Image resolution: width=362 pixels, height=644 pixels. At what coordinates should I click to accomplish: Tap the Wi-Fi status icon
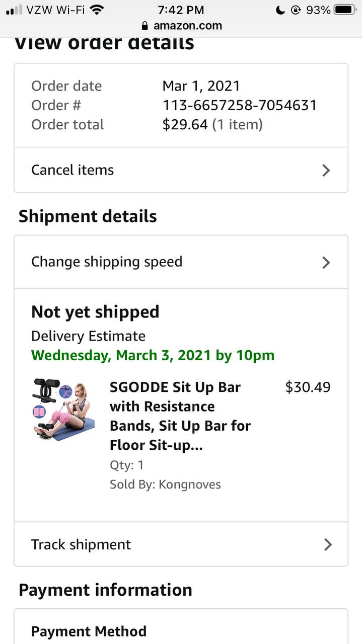tap(96, 10)
